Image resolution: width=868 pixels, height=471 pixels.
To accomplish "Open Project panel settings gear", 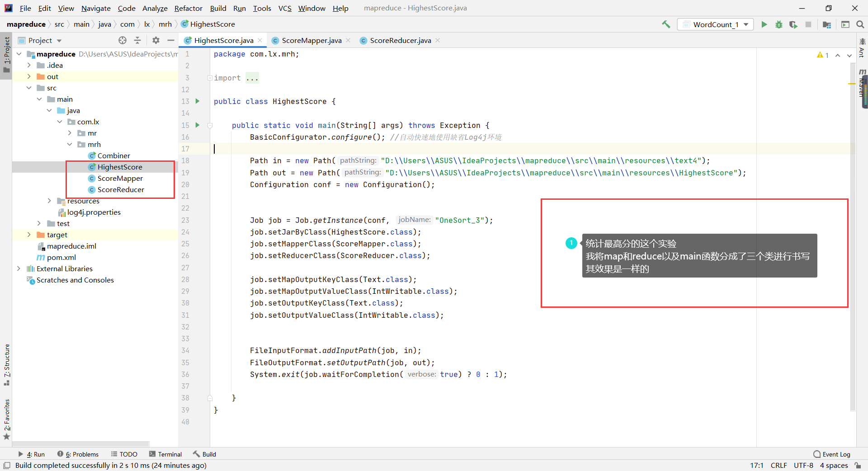I will tap(156, 40).
